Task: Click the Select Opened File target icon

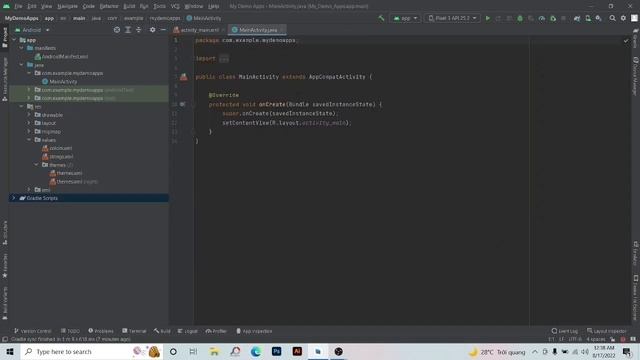Action: pyautogui.click(x=117, y=30)
